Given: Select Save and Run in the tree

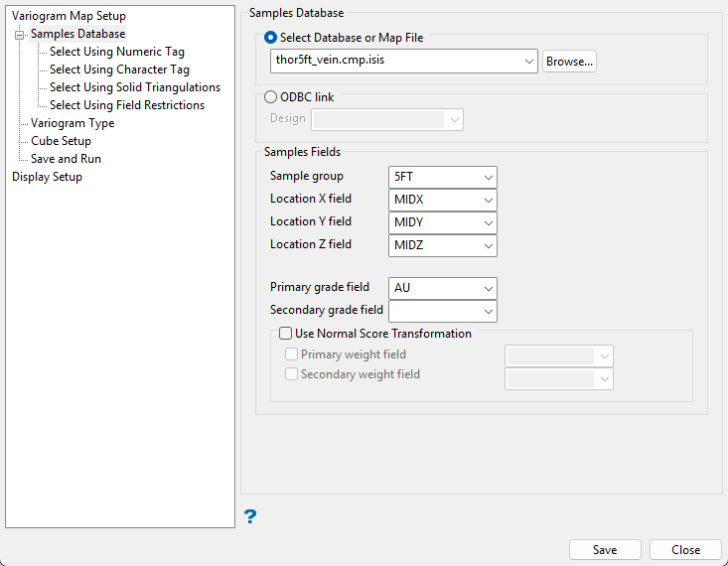Looking at the screenshot, I should [66, 159].
